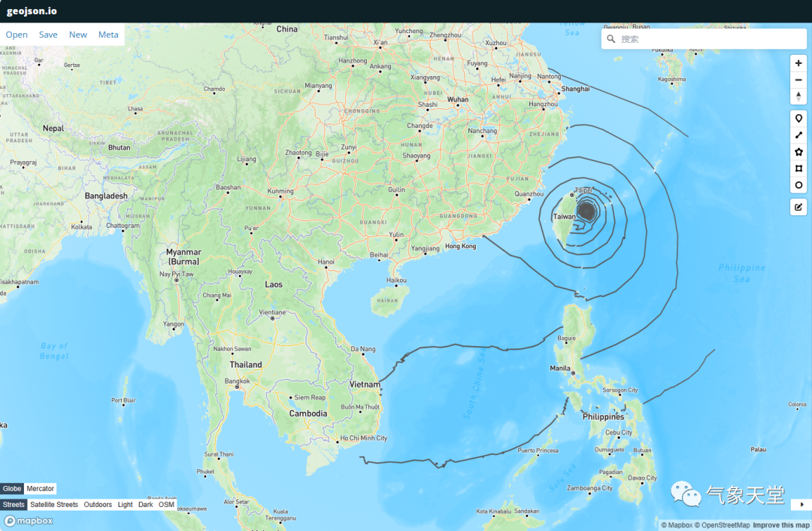Click the Philippines country label
Viewport: 812px width, 531px height.
point(603,417)
